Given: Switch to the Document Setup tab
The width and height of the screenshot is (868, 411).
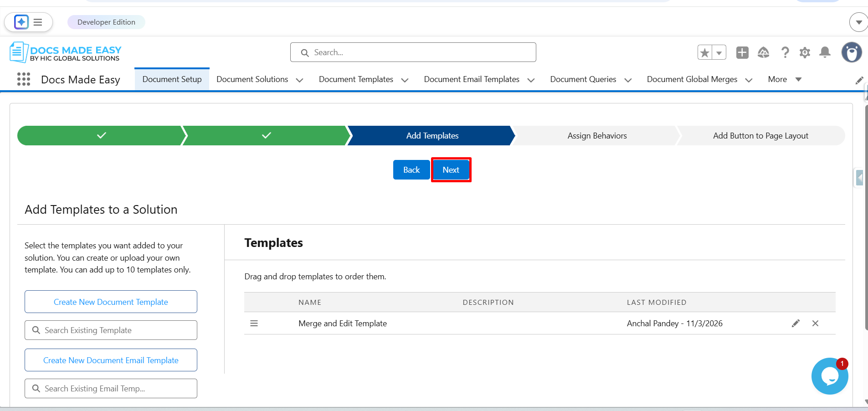Looking at the screenshot, I should (x=172, y=79).
